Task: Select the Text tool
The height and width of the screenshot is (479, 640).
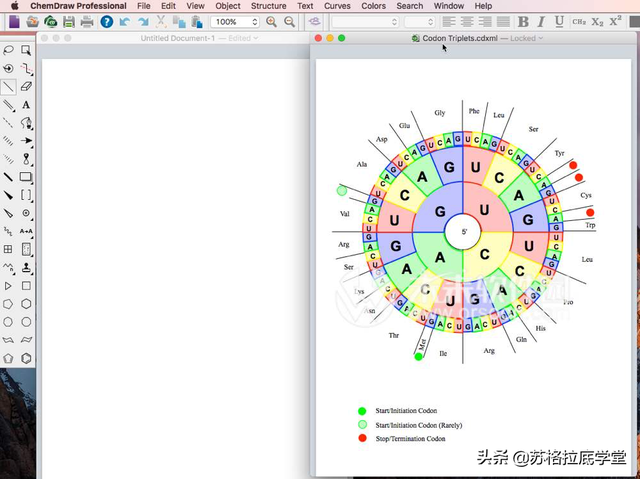Action: tap(27, 105)
